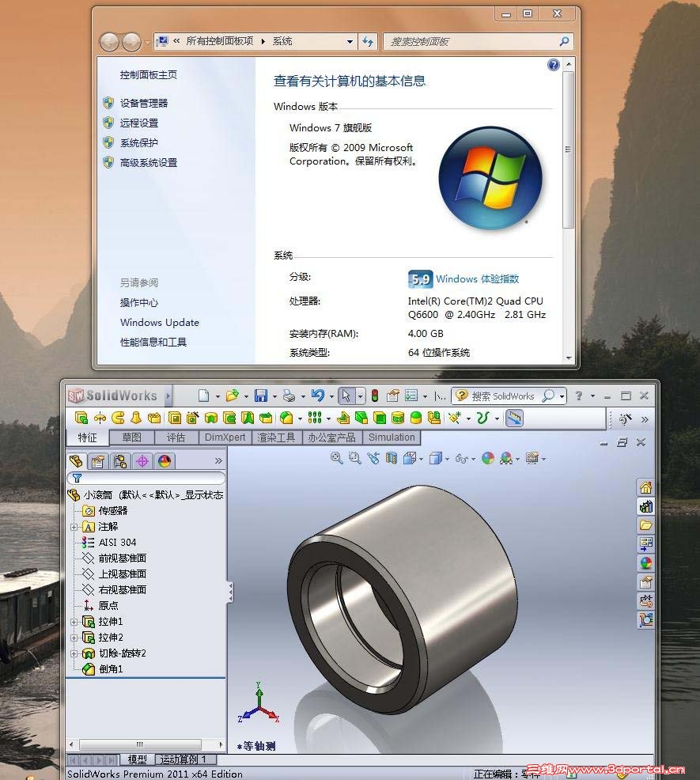Expand the 拉伸2 feature node
This screenshot has height=780, width=700.
tap(74, 638)
